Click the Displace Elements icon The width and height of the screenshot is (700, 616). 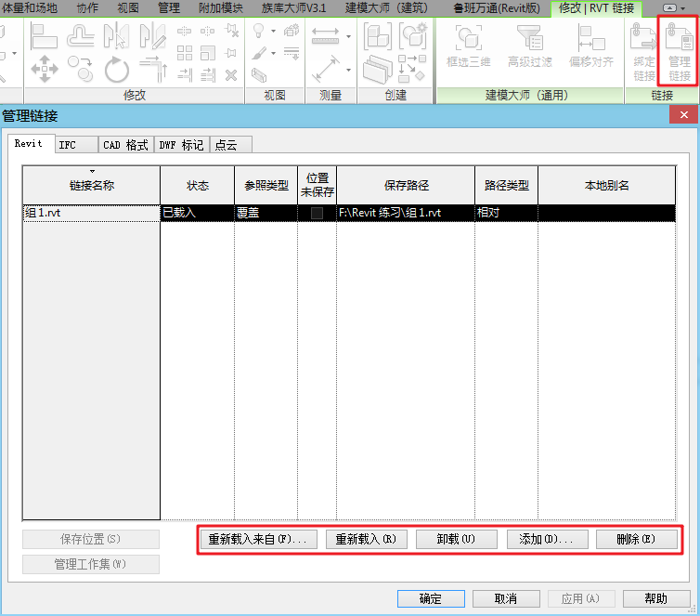[x=292, y=31]
